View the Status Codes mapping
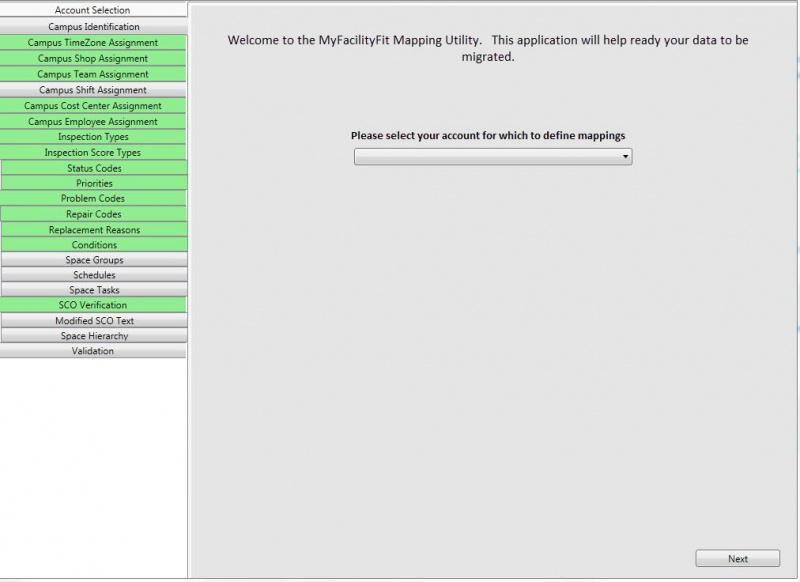The height and width of the screenshot is (582, 800). tap(93, 168)
